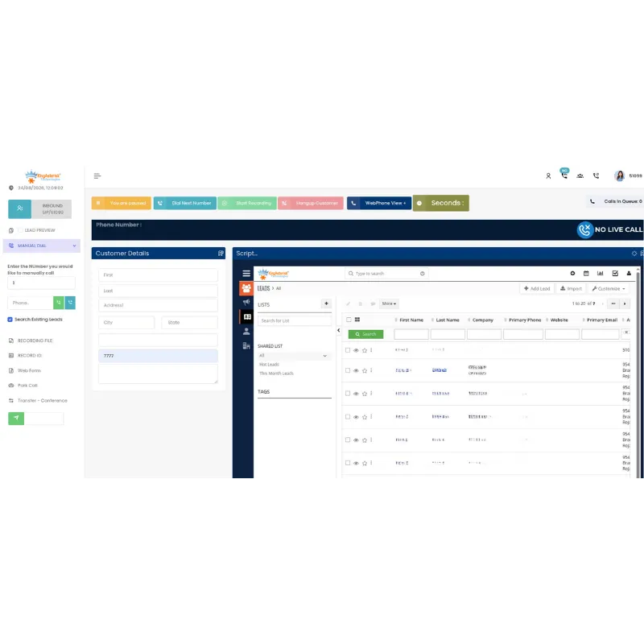644x644 pixels.
Task: Open the contacts card icon in the CRM sidebar
Action: coord(247,316)
